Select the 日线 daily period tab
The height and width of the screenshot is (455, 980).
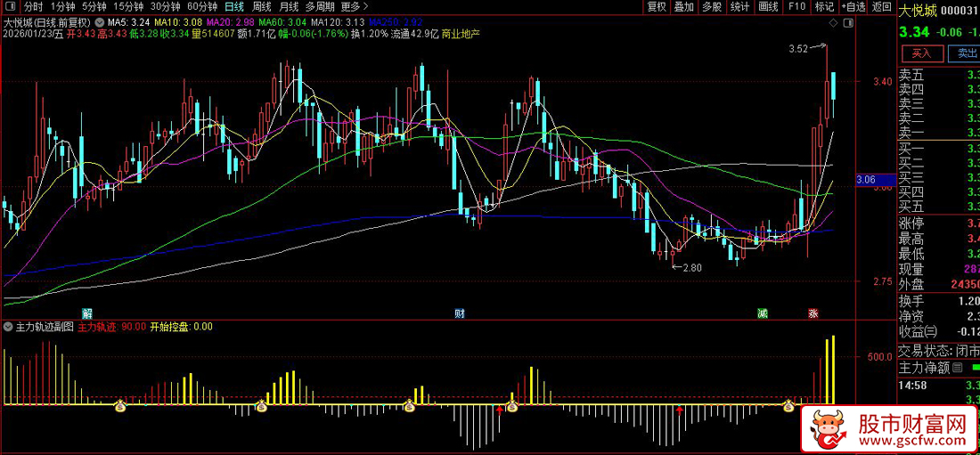coord(234,7)
